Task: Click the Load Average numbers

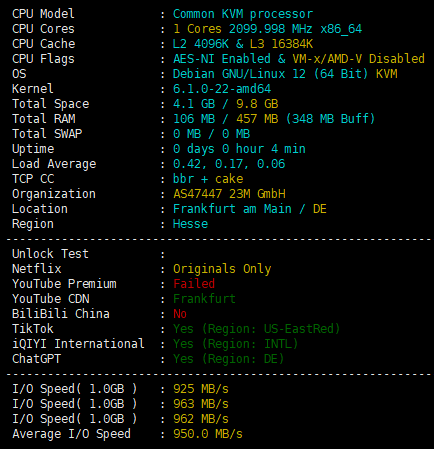Action: tap(229, 164)
